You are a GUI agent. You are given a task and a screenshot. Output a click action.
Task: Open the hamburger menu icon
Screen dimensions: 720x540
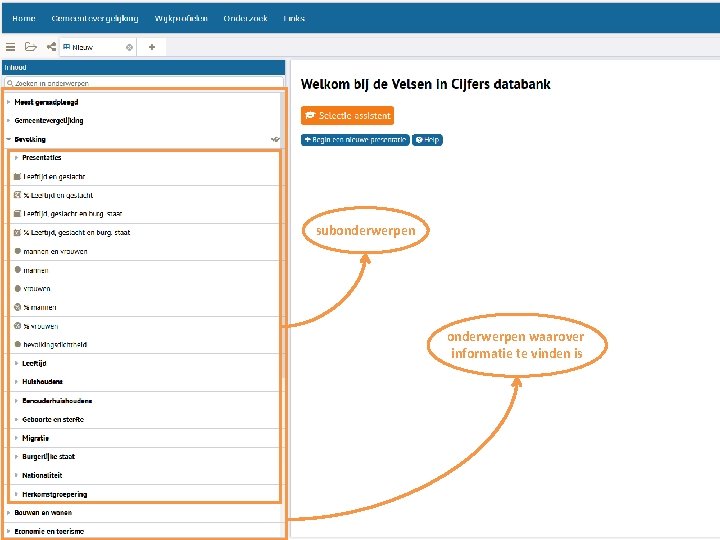(x=11, y=47)
